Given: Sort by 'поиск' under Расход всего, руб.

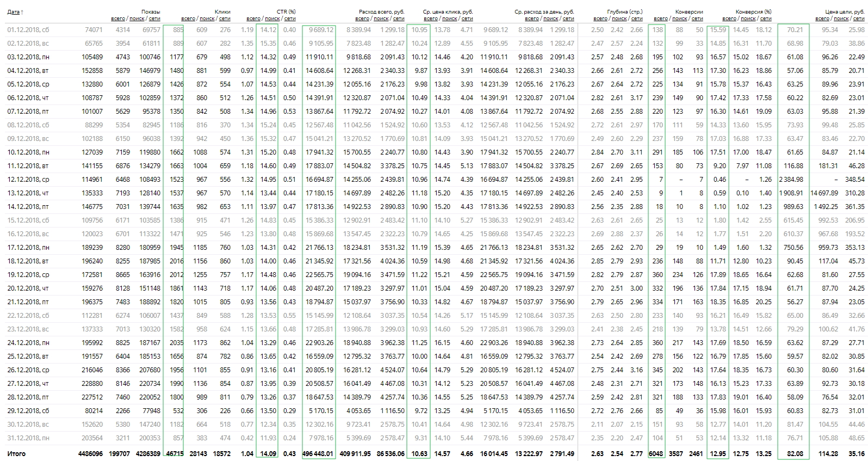Looking at the screenshot, I should click(381, 19).
